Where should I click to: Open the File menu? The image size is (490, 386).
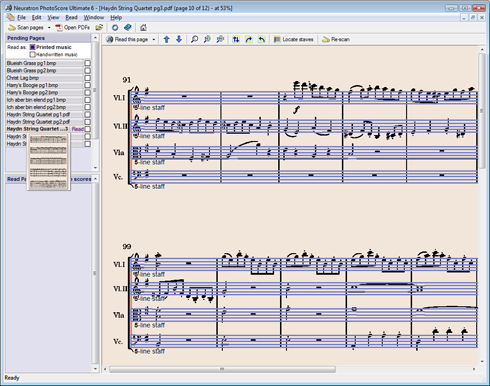[21, 17]
